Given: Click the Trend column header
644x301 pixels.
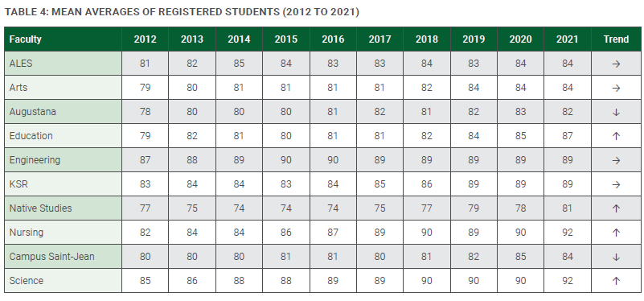Looking at the screenshot, I should (616, 39).
